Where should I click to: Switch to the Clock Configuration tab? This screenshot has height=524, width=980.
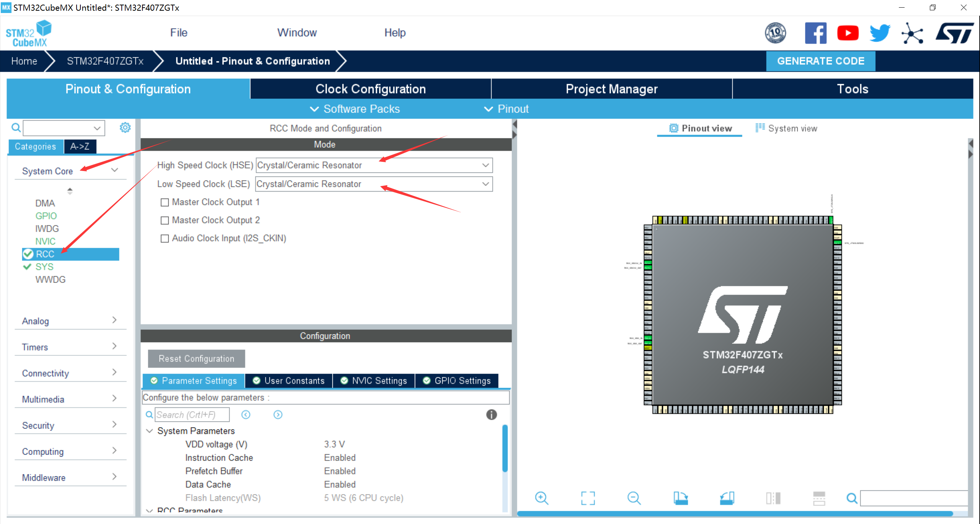[x=371, y=89]
